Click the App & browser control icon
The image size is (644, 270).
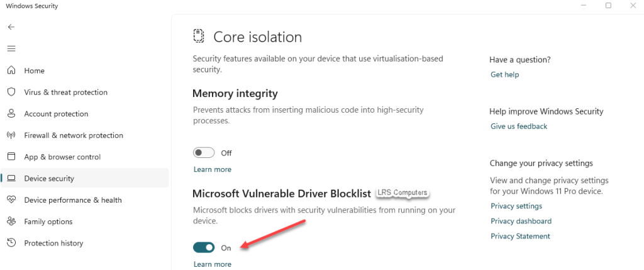point(11,157)
